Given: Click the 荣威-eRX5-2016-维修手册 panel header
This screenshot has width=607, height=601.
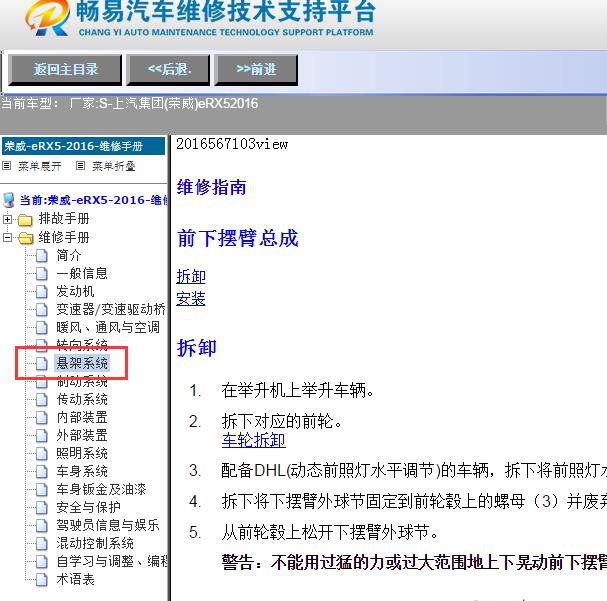Looking at the screenshot, I should 83,146.
